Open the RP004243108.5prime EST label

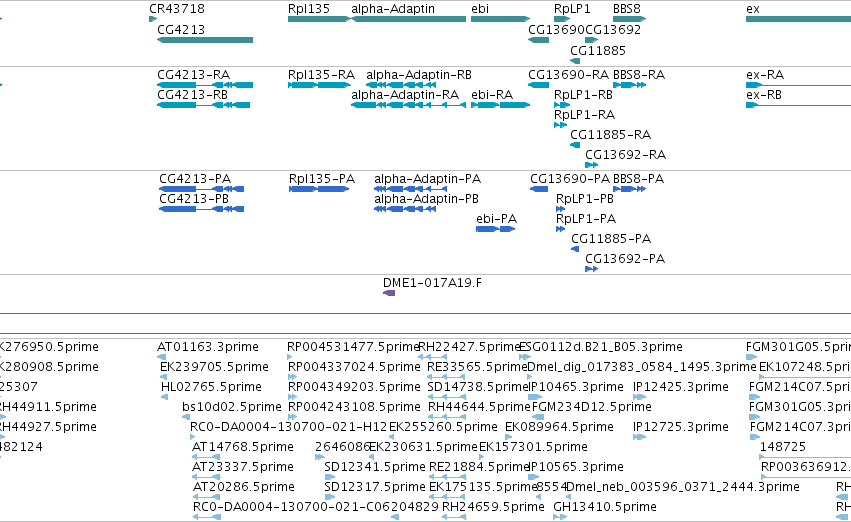354,406
